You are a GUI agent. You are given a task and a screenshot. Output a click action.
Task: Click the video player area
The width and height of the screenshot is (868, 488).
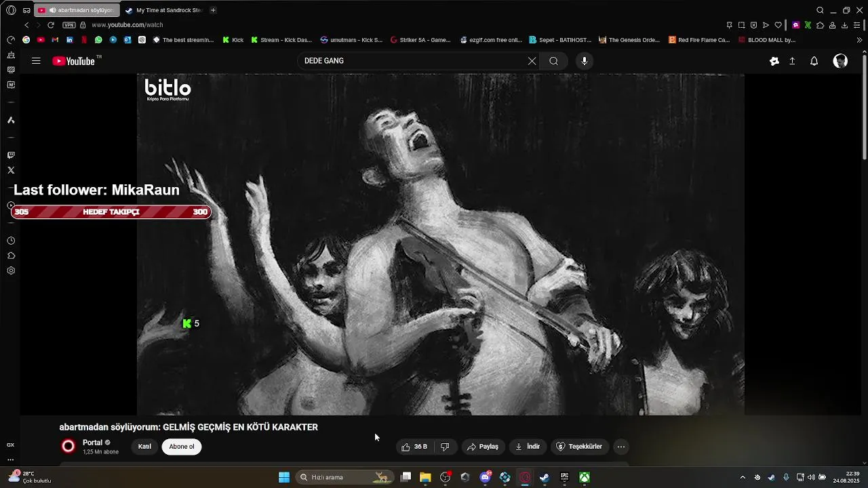pyautogui.click(x=441, y=244)
